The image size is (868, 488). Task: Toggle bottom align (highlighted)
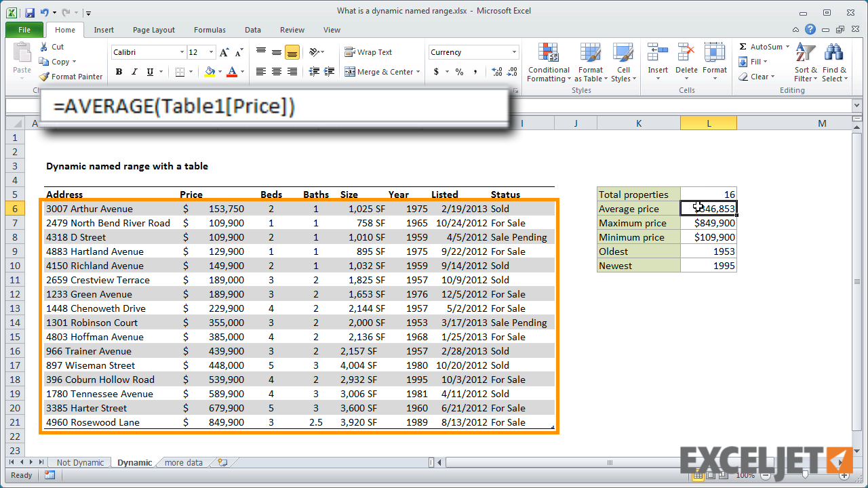292,52
